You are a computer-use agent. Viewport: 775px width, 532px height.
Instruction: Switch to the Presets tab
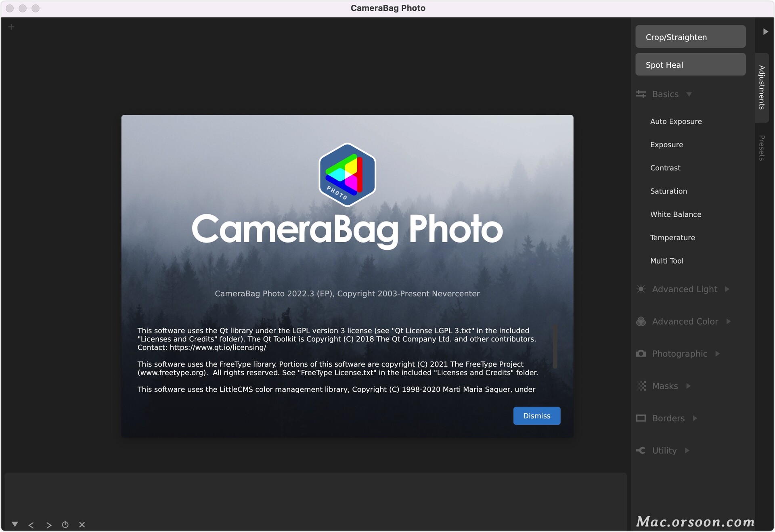762,148
